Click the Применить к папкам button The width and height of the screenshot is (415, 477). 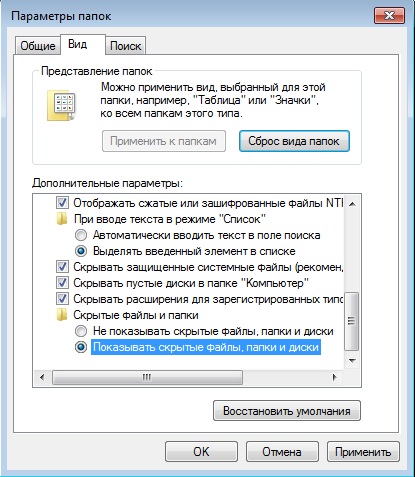164,141
